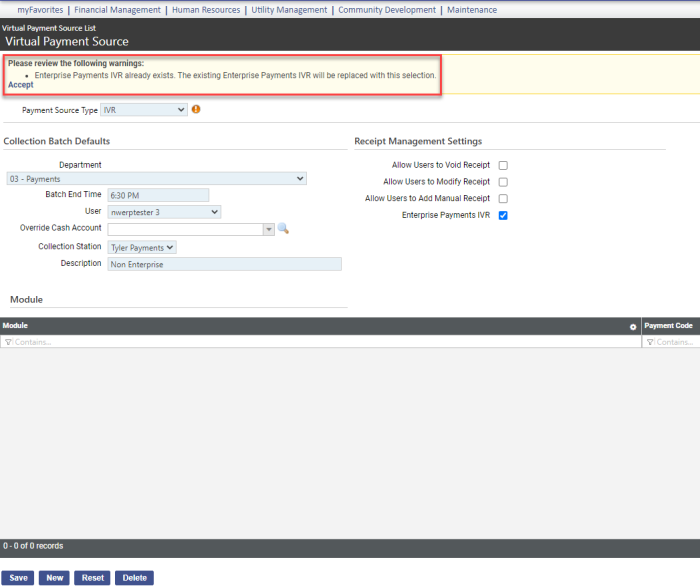Click the filter icon in Module column

pyautogui.click(x=8, y=342)
